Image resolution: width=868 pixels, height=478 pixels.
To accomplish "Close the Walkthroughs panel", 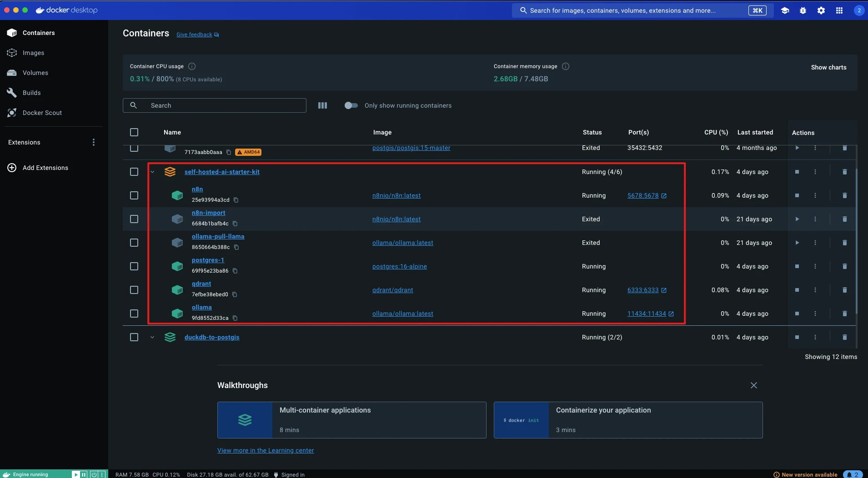I will coord(753,385).
